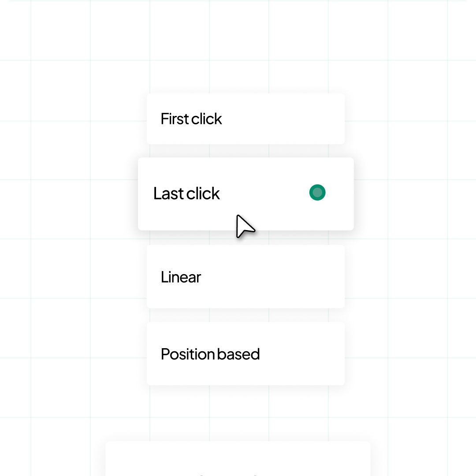This screenshot has width=476, height=476.
Task: Click the word "Position" in the last option
Action: (188, 354)
